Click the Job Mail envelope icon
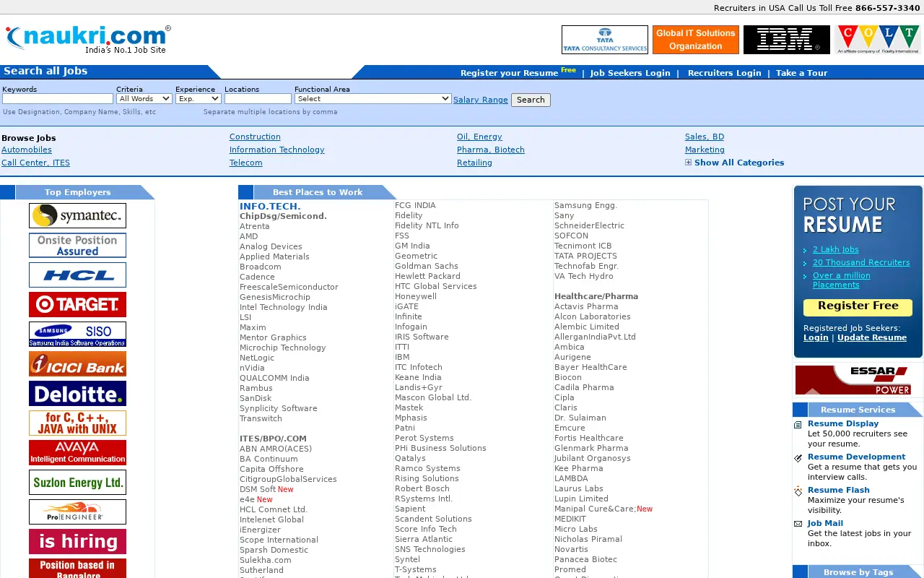 tap(798, 524)
